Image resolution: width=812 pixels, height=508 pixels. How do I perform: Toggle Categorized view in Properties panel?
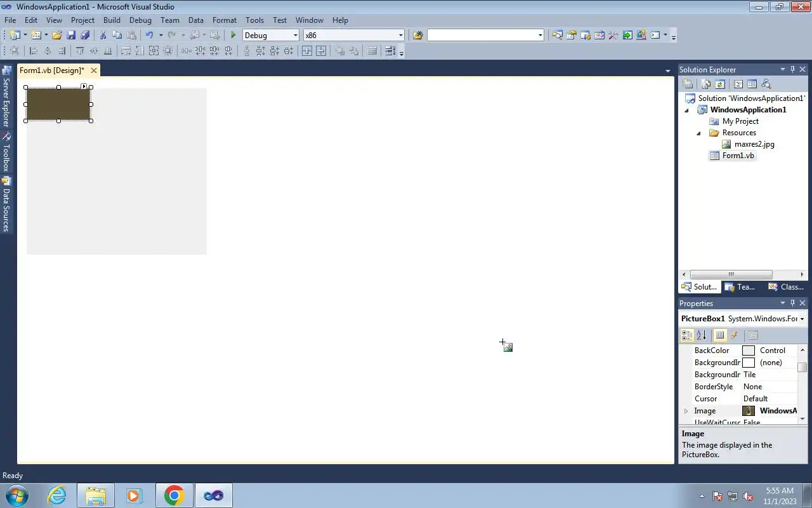(687, 335)
